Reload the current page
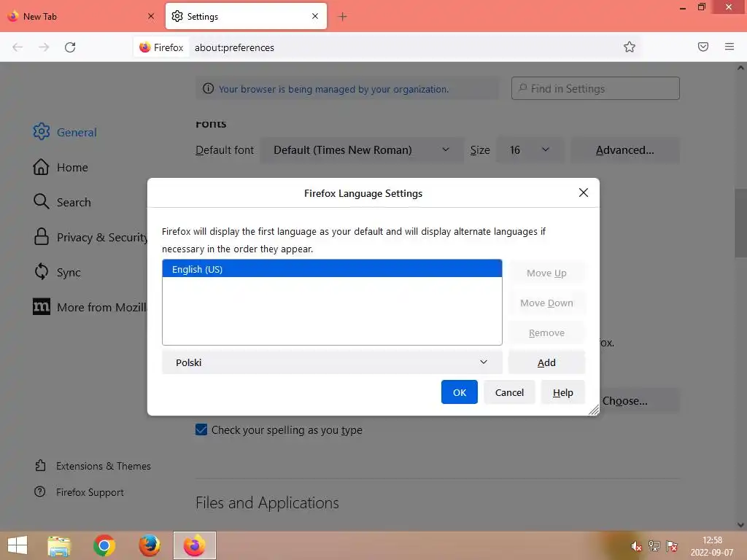 [x=70, y=47]
